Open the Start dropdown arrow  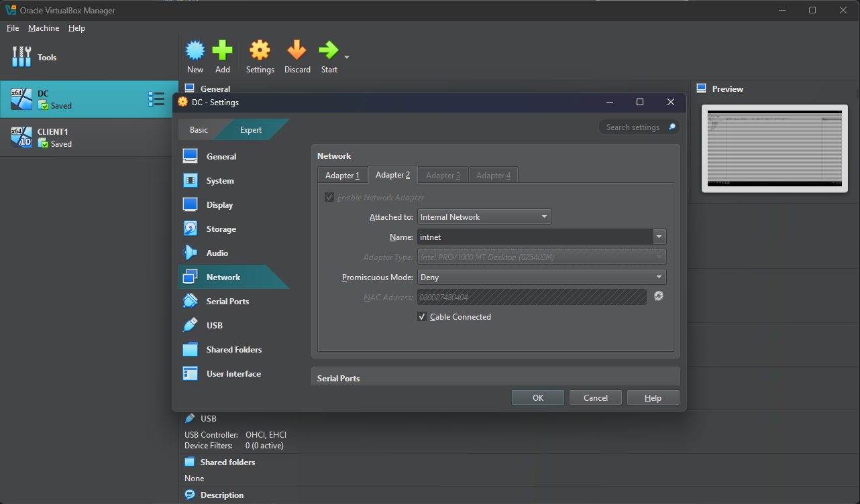coord(347,58)
